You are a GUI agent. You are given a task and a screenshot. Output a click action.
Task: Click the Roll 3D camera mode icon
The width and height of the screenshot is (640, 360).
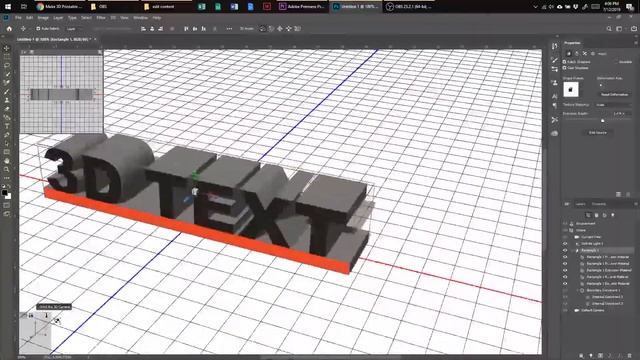point(271,29)
